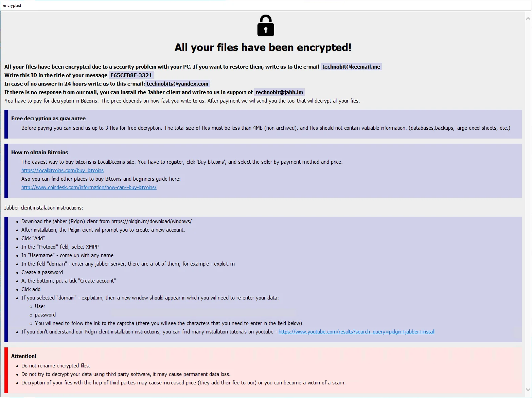Viewport: 532px width, 398px height.
Task: Click the "Jabber client installation instructions:" text
Action: pyautogui.click(x=43, y=208)
